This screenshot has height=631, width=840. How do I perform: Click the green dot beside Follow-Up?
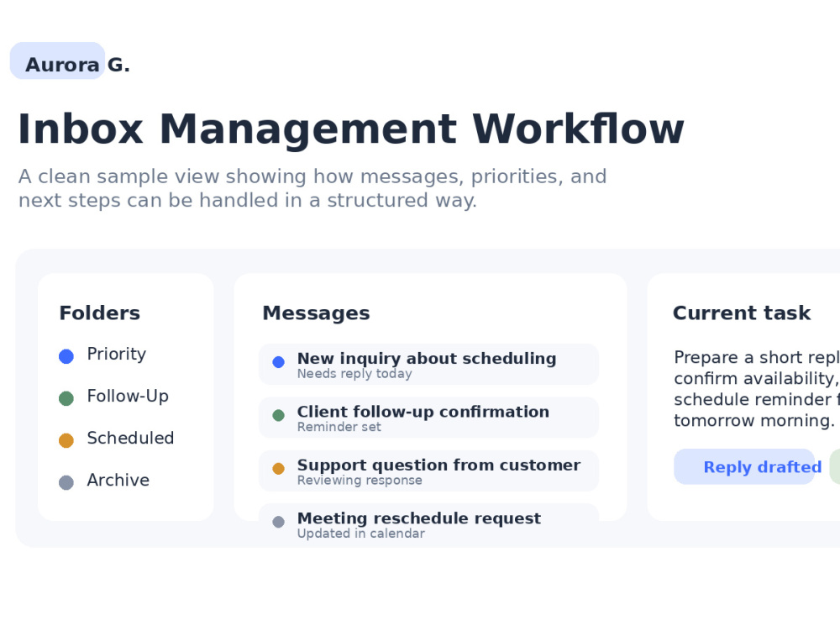pos(66,398)
